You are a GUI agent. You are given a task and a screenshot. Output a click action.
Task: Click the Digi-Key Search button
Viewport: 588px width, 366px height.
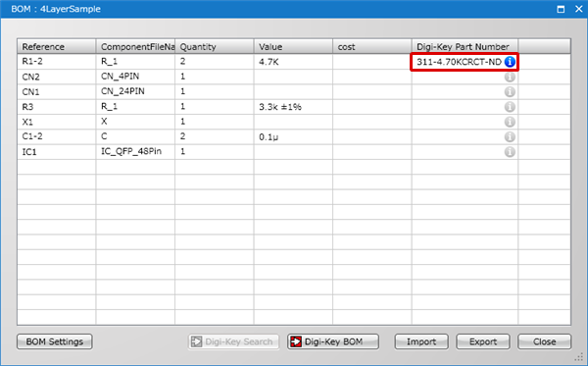(233, 341)
